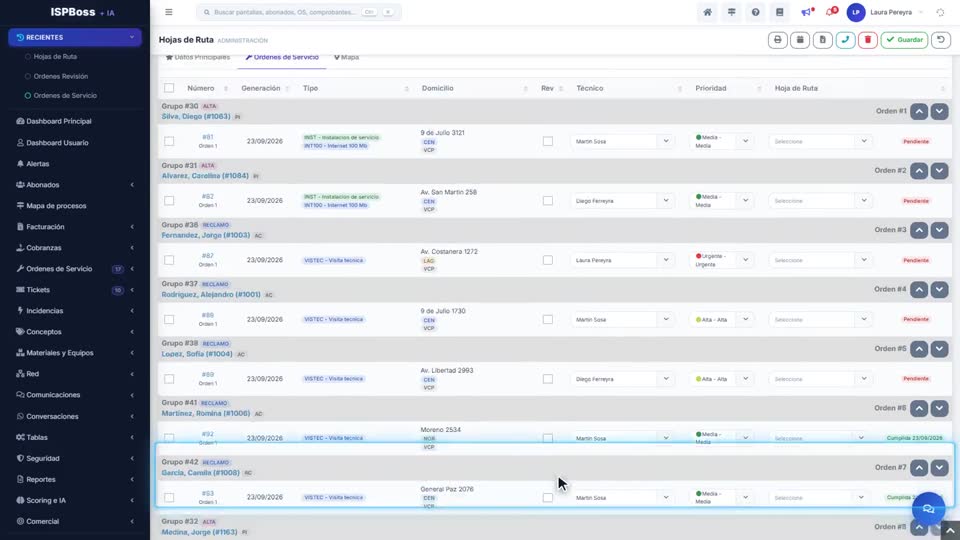Toggle Rev checkbox for order #89
Viewport: 960px width, 540px height.
coord(547,379)
